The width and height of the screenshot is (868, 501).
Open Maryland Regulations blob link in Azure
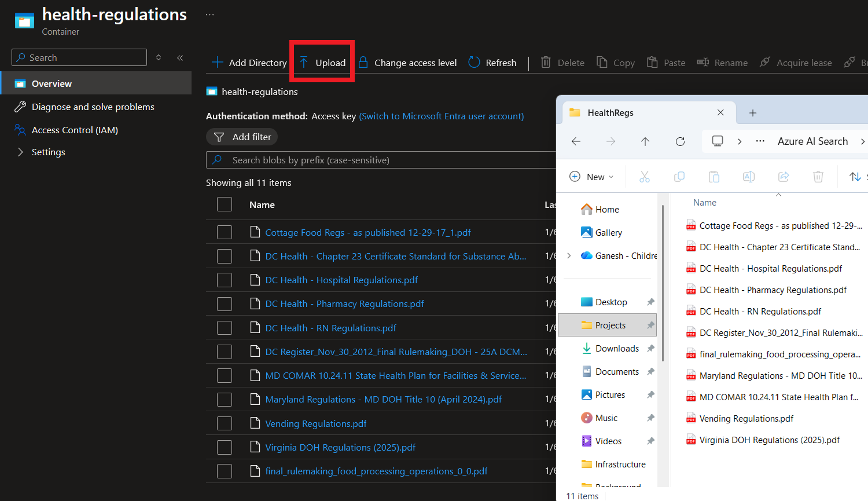click(383, 399)
